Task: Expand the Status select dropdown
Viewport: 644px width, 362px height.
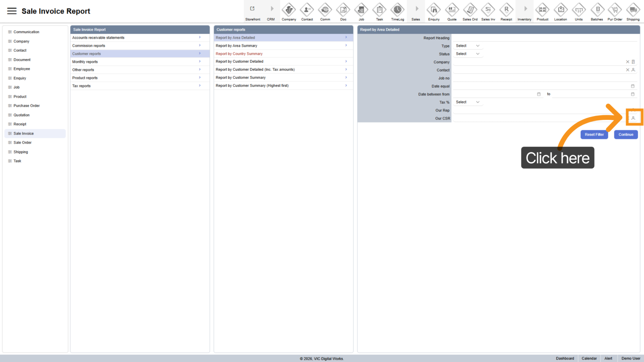Action: click(x=467, y=54)
